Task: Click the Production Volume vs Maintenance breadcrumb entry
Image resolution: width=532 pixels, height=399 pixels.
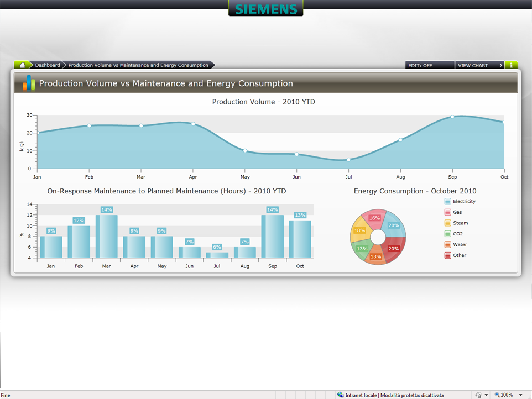Action: pos(138,65)
